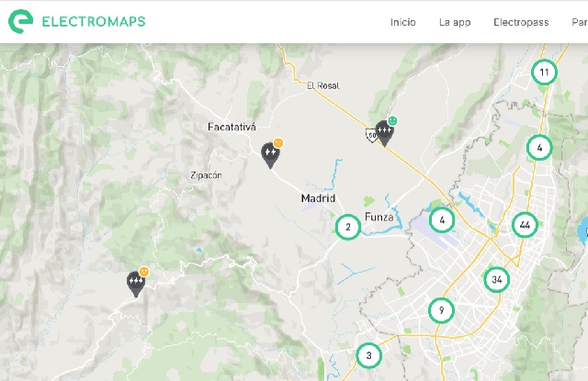Image resolution: width=588 pixels, height=381 pixels.
Task: Select charging station pin near Facatativá
Action: coord(271,154)
